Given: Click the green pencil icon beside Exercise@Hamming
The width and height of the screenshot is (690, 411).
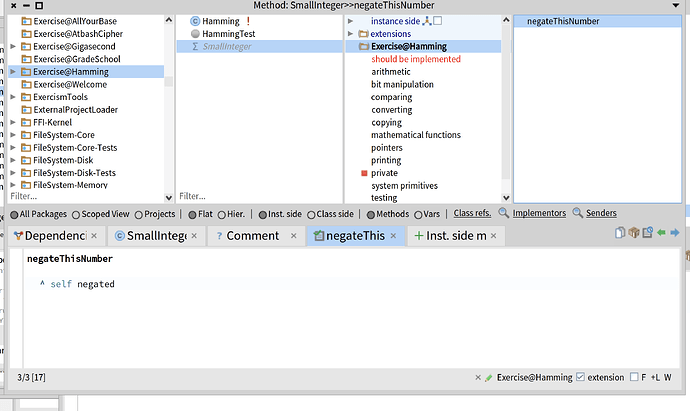Looking at the screenshot, I should [x=488, y=378].
